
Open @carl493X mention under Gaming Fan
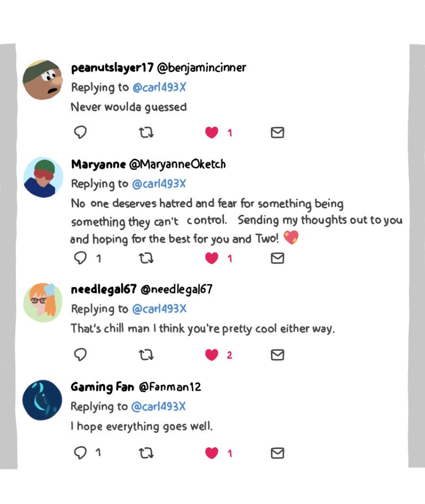[158, 407]
